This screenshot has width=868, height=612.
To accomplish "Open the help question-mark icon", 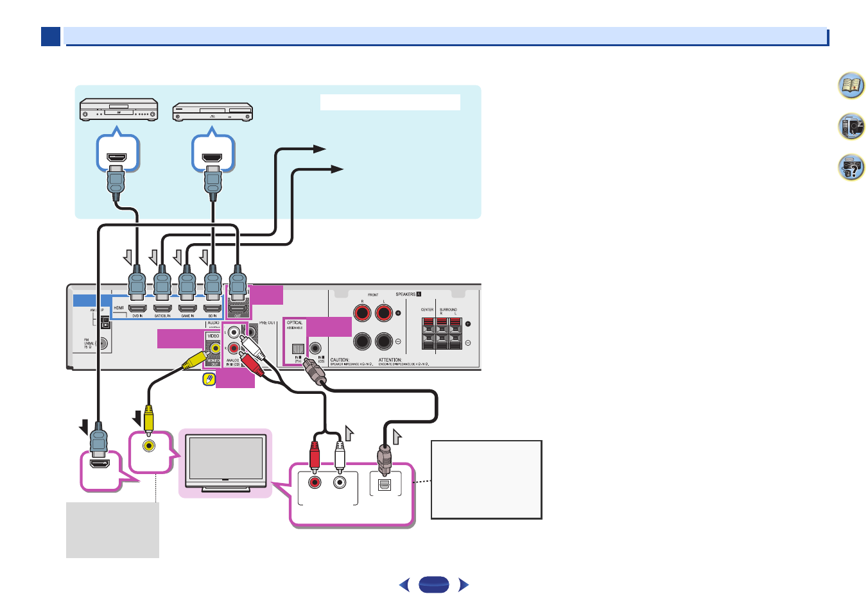I will coord(851,167).
